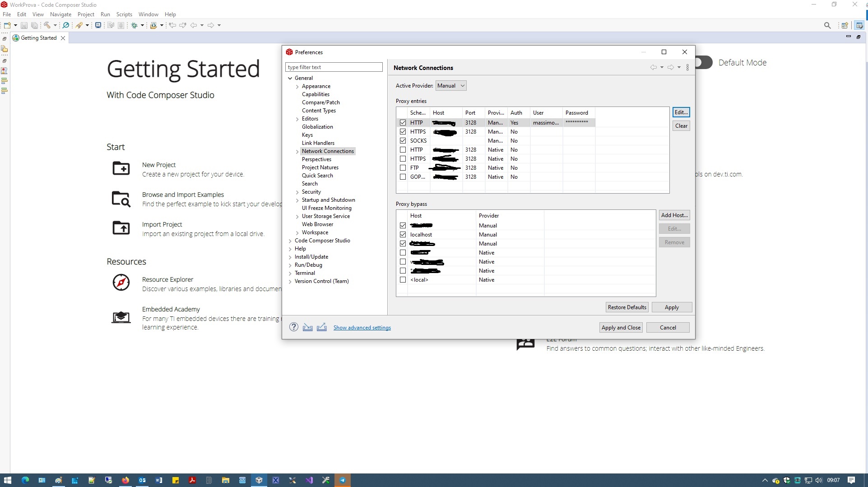Toggle the Default Mode switch
This screenshot has height=487, width=868.
[x=704, y=62]
